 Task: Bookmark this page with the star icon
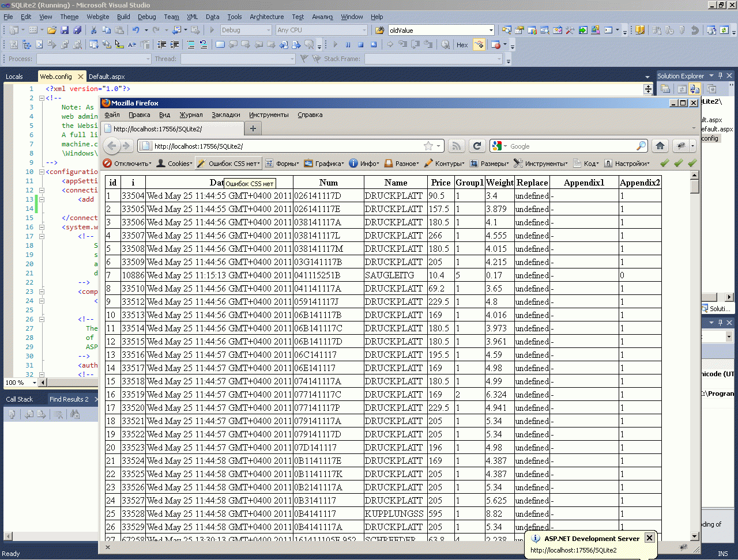(428, 146)
